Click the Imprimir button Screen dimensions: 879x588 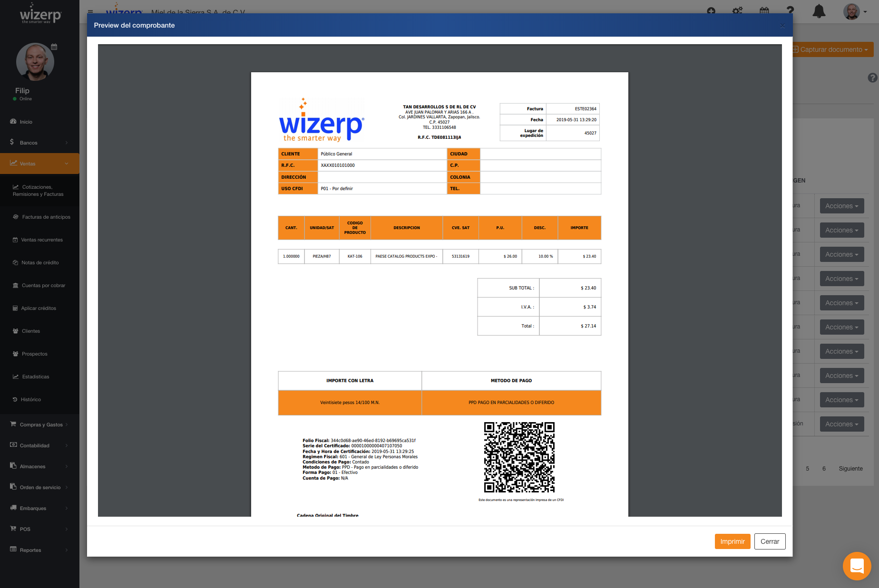(x=732, y=541)
